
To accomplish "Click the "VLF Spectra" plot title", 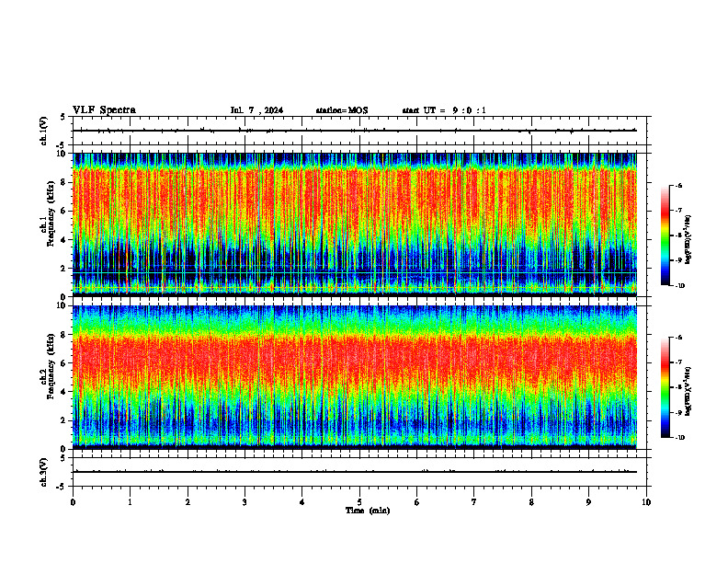I will [104, 110].
